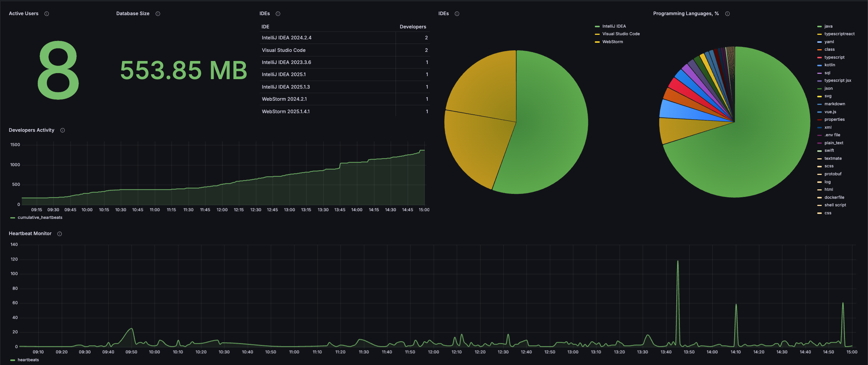Click the info icon next to the IDEs pie chart title
This screenshot has height=365, width=868.
coord(457,14)
